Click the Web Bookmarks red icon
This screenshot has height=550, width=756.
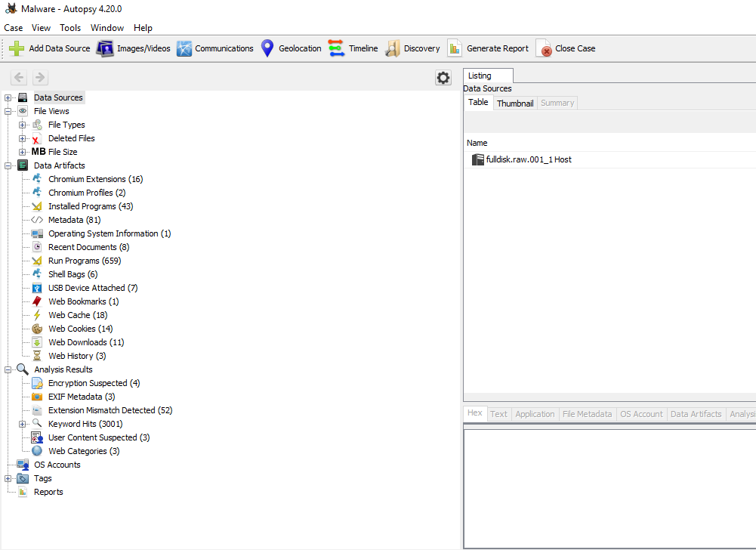(37, 301)
